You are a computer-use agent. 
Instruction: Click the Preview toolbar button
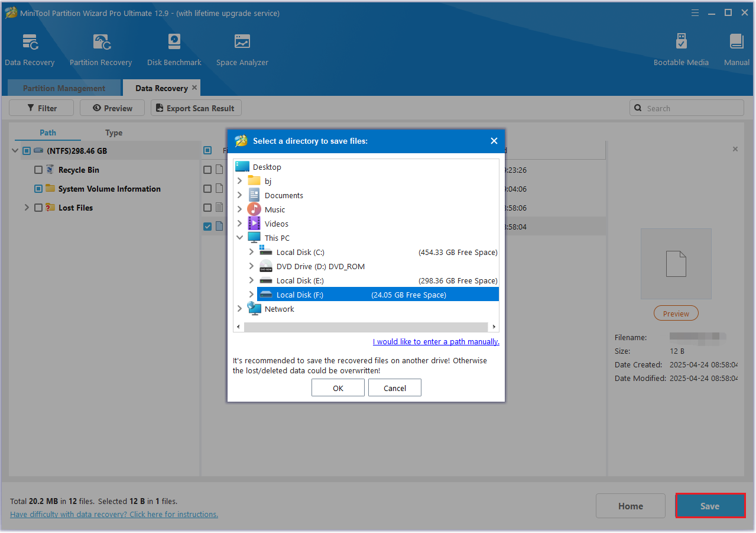(112, 108)
